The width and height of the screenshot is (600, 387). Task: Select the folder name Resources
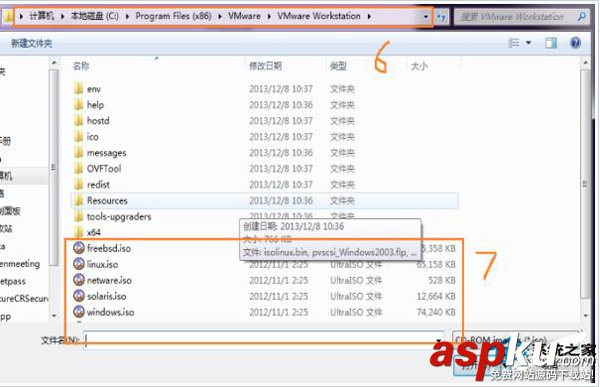(x=107, y=200)
